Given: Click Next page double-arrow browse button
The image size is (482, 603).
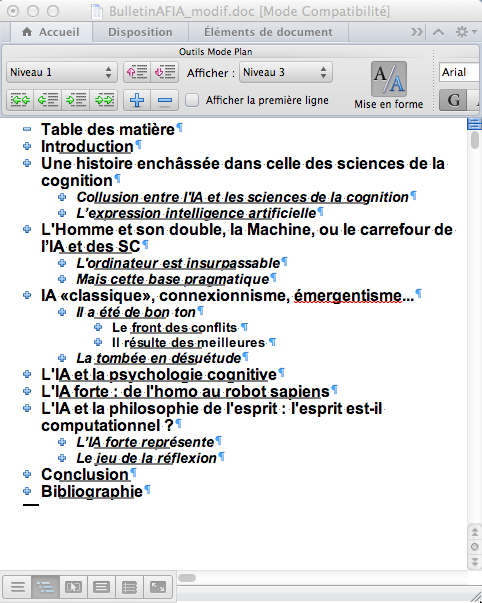Looking at the screenshot, I should point(475,561).
